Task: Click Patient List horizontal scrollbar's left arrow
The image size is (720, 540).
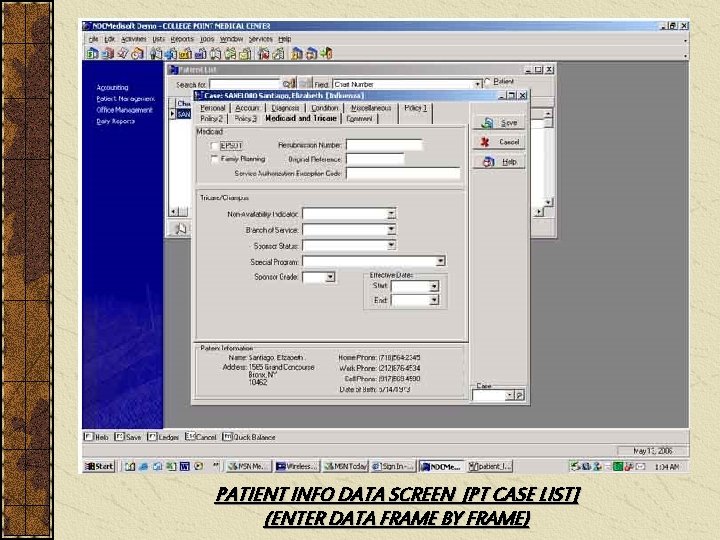Action: coord(174,212)
